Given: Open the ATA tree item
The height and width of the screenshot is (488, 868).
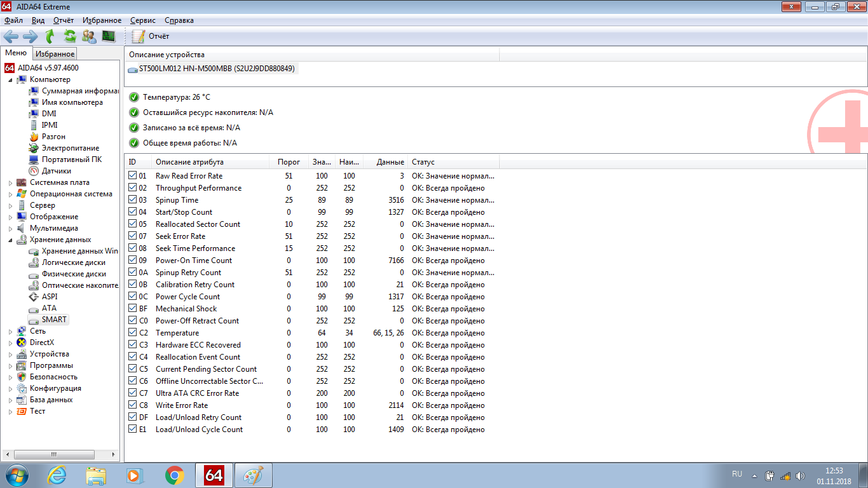Looking at the screenshot, I should tap(49, 308).
